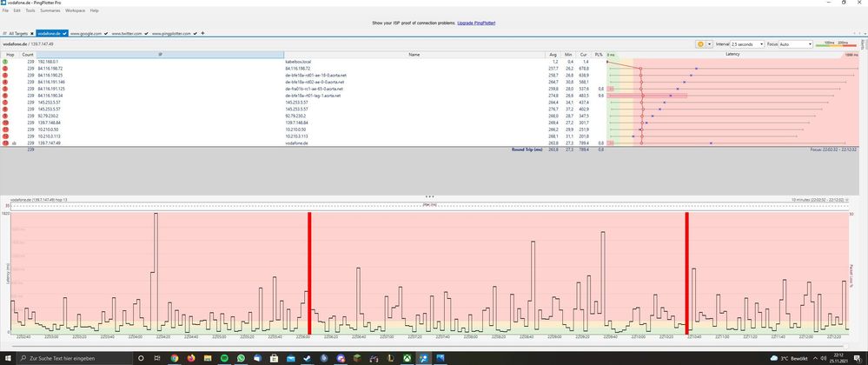The image size is (868, 365).
Task: Click the Cur column header
Action: pyautogui.click(x=584, y=55)
